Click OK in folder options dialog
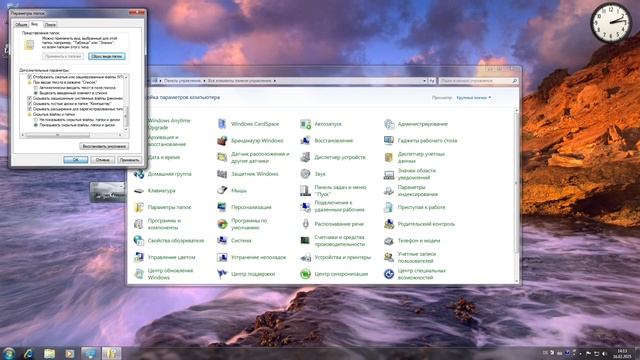 coord(76,160)
